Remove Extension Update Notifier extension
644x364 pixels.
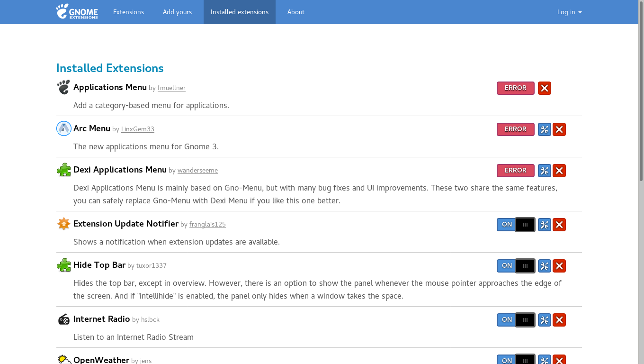559,225
